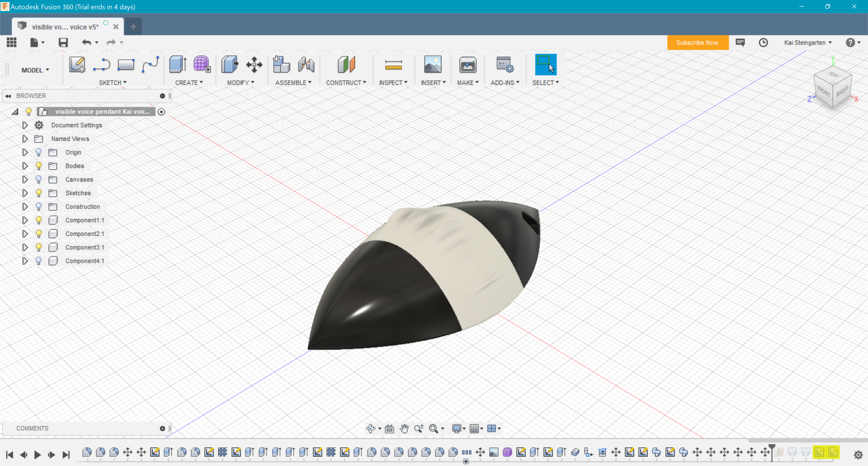Expand the Named Views node
Viewport: 868px width, 466px height.
(x=25, y=139)
